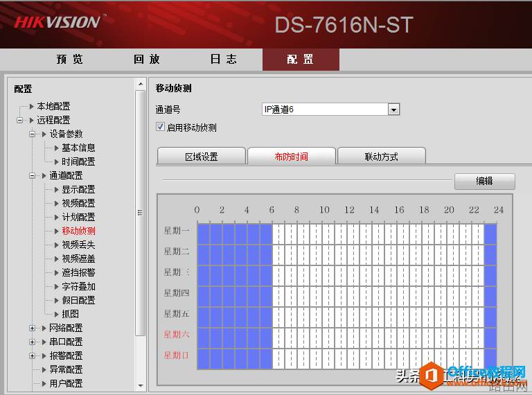Click the arrow icon beside 视频丢失
The height and width of the screenshot is (395, 532).
click(x=57, y=245)
